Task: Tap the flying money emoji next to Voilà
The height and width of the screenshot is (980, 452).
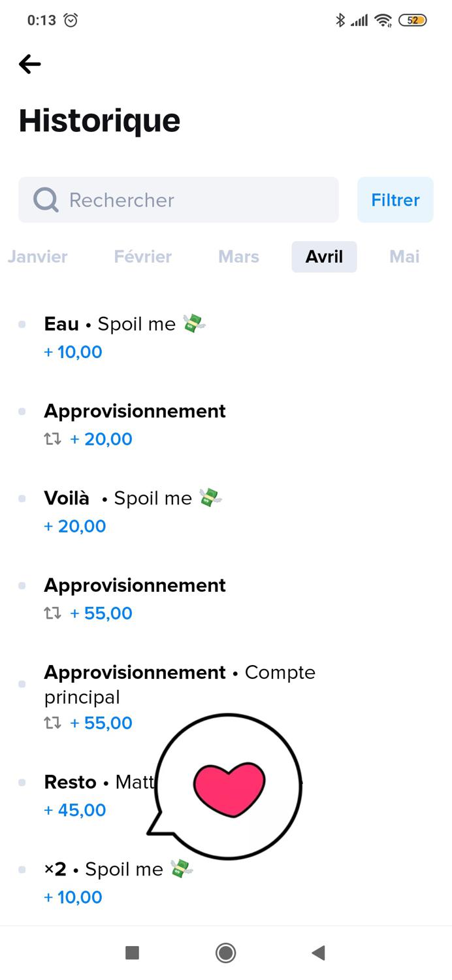Action: 210,498
